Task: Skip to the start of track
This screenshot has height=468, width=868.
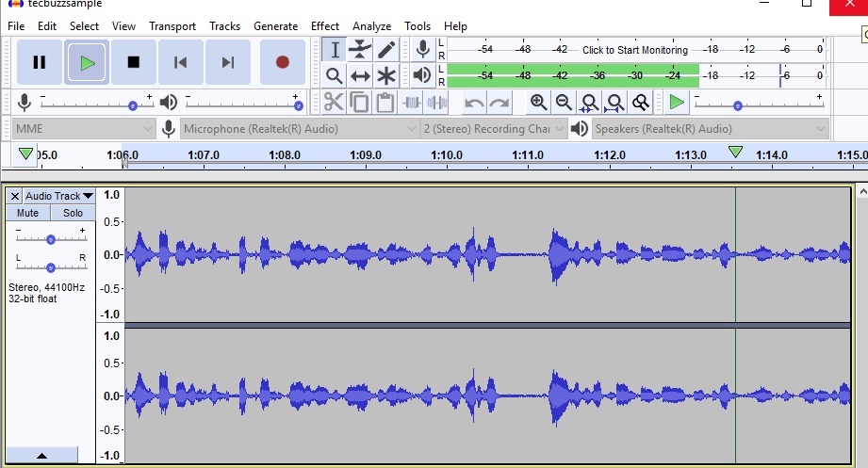Action: 180,62
